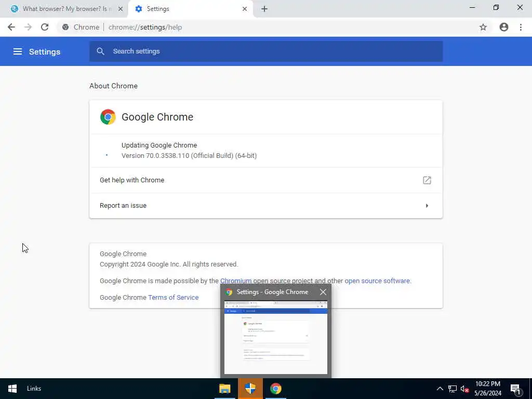
Task: Reload the current page
Action: point(45,27)
